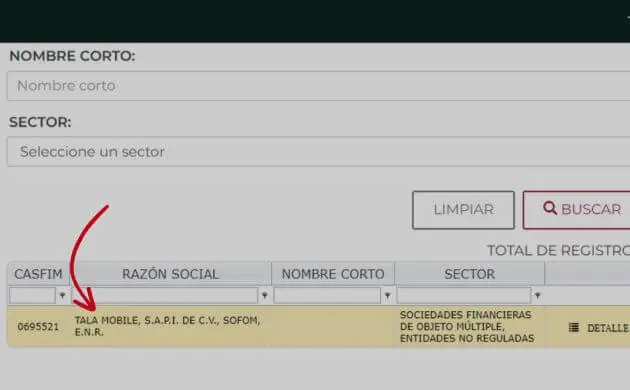Open RAZÓN SOCIAL filter funnel icon
Viewport: 630px width, 390px height.
(264, 296)
